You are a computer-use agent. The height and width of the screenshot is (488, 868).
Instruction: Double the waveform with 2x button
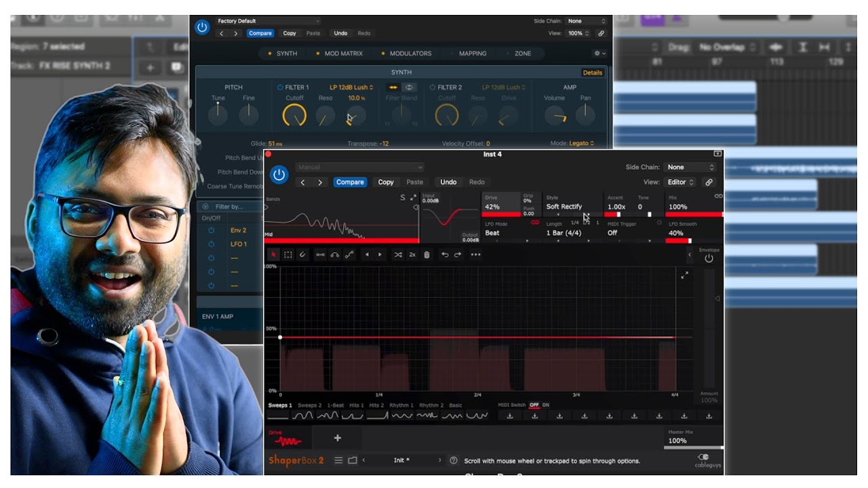[x=412, y=255]
